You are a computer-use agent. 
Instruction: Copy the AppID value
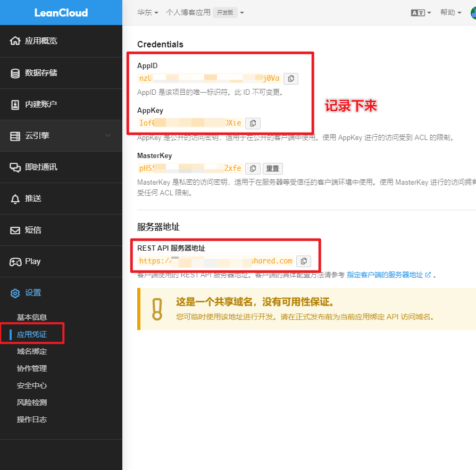coord(290,79)
